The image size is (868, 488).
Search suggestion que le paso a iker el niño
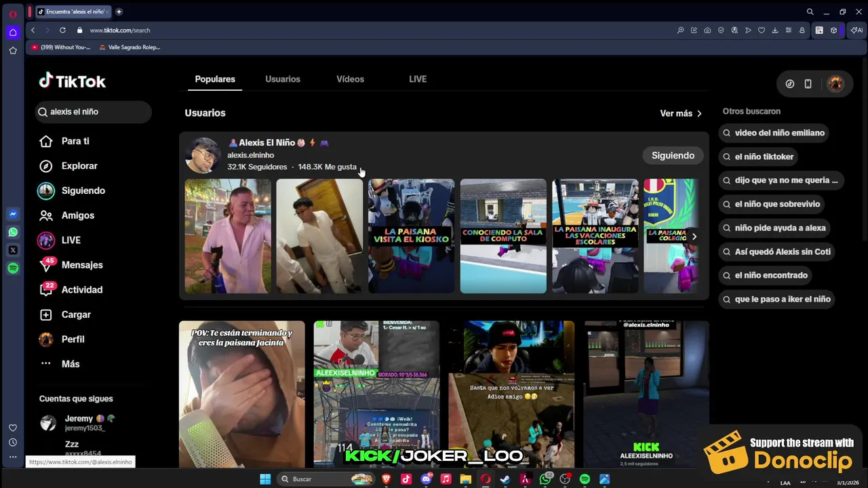pyautogui.click(x=776, y=299)
